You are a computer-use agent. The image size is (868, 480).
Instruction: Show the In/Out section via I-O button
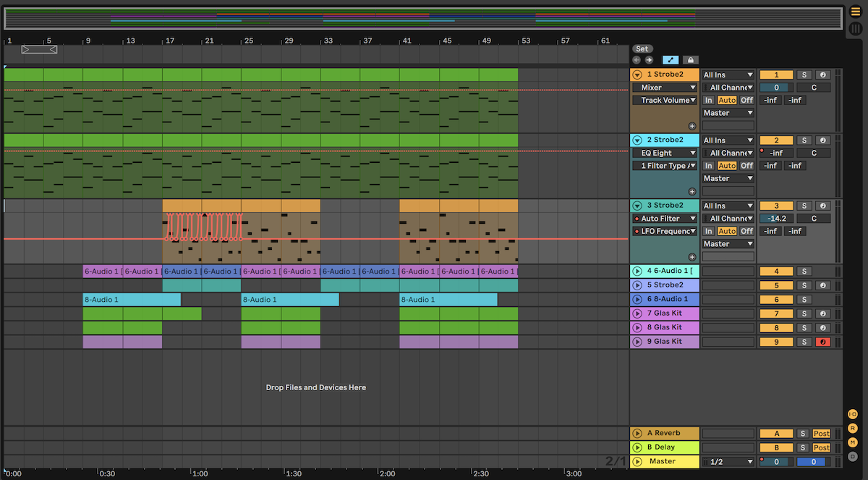853,414
